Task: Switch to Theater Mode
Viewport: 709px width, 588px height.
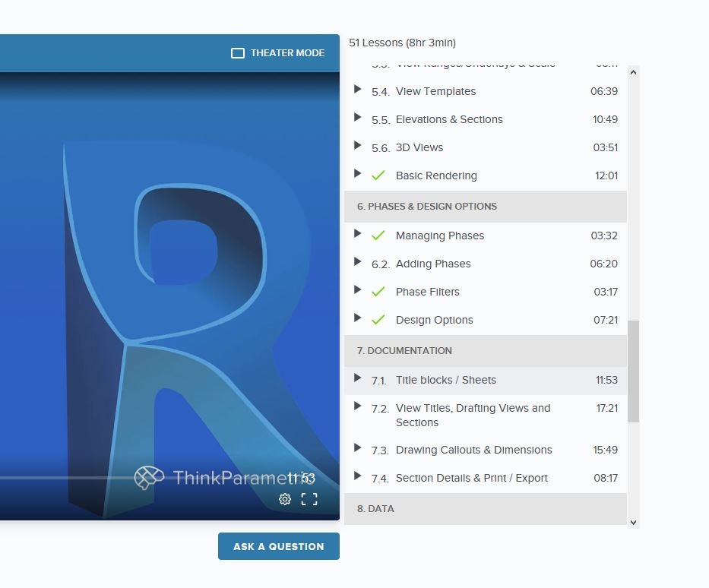Action: pyautogui.click(x=278, y=53)
